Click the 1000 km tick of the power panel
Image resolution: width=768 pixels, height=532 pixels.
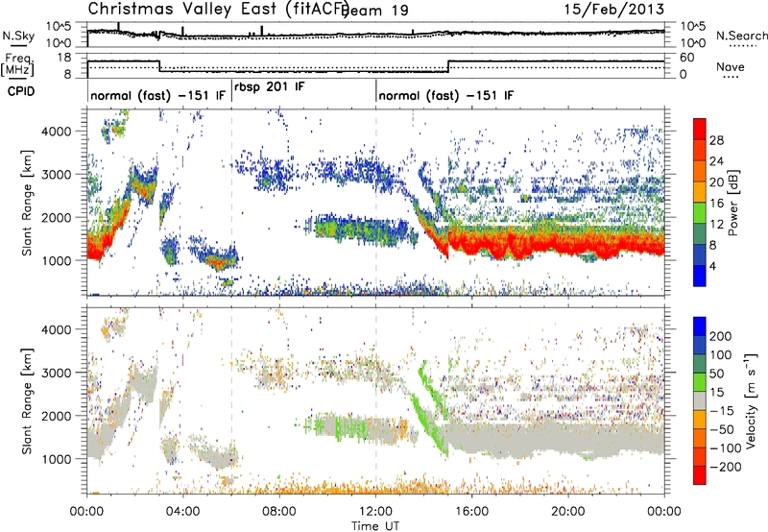click(x=57, y=260)
